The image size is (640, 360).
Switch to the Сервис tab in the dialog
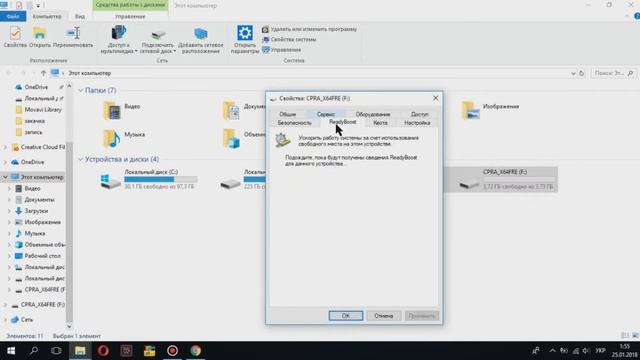coord(326,114)
